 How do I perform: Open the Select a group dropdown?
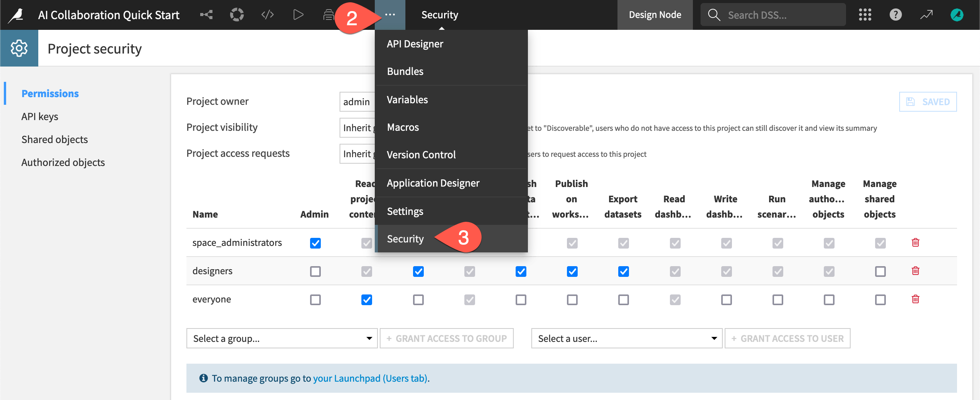pos(282,338)
